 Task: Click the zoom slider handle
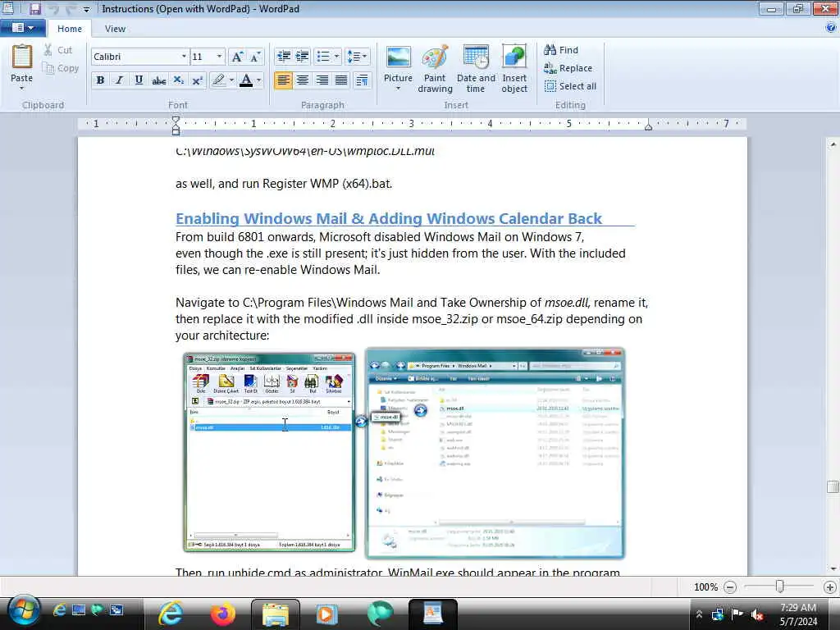point(780,587)
